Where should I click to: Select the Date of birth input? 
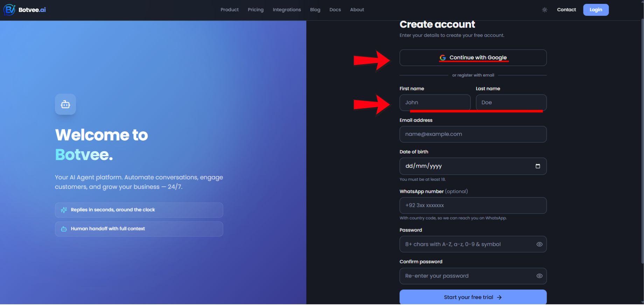473,166
